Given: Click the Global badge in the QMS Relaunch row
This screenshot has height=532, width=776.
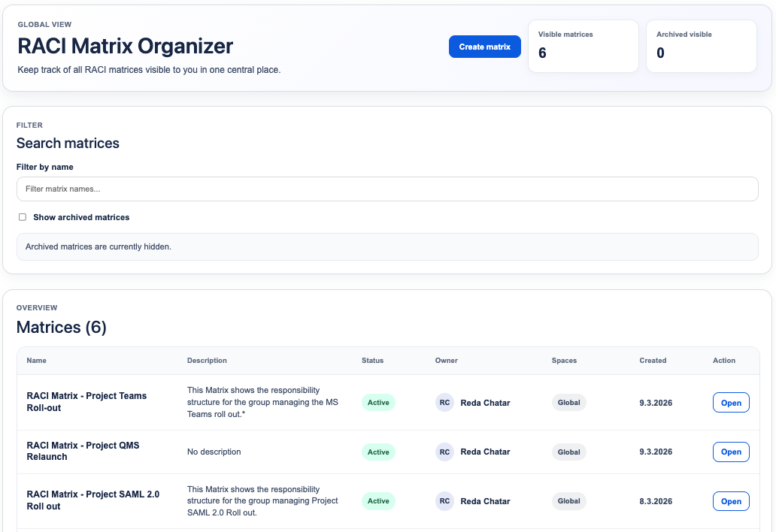Looking at the screenshot, I should (568, 452).
